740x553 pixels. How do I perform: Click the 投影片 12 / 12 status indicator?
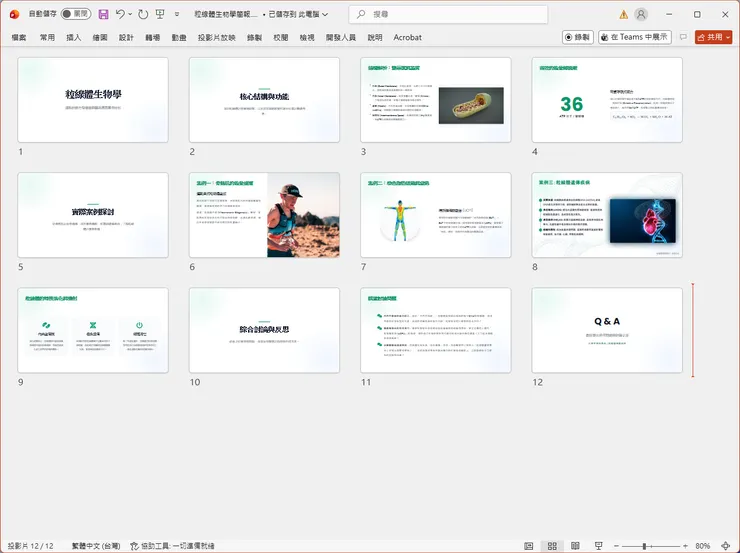(31, 546)
